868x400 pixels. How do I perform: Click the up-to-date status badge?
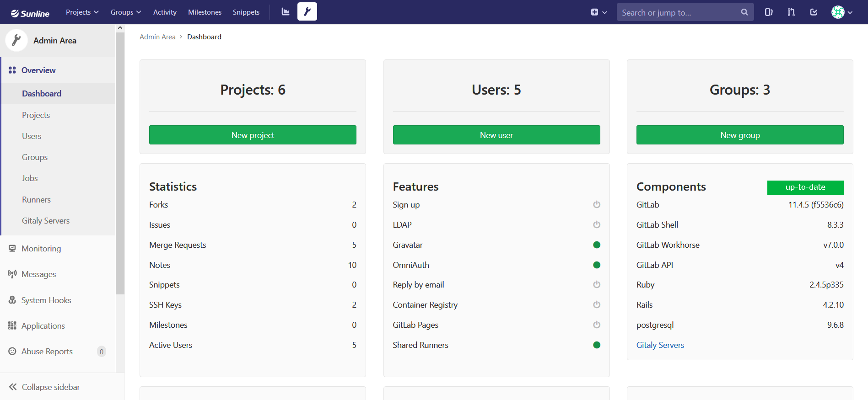click(x=805, y=187)
